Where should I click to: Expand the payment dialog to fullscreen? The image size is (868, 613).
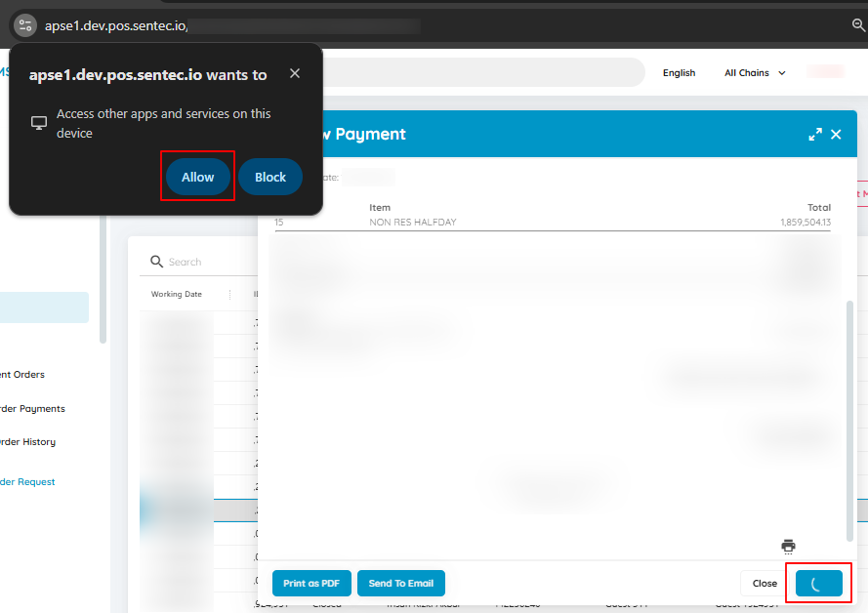tap(815, 135)
